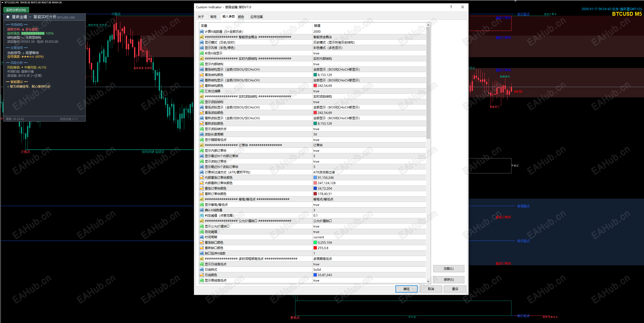Click string icon of 订单块 separator row
The width and height of the screenshot is (644, 323).
(x=201, y=145)
